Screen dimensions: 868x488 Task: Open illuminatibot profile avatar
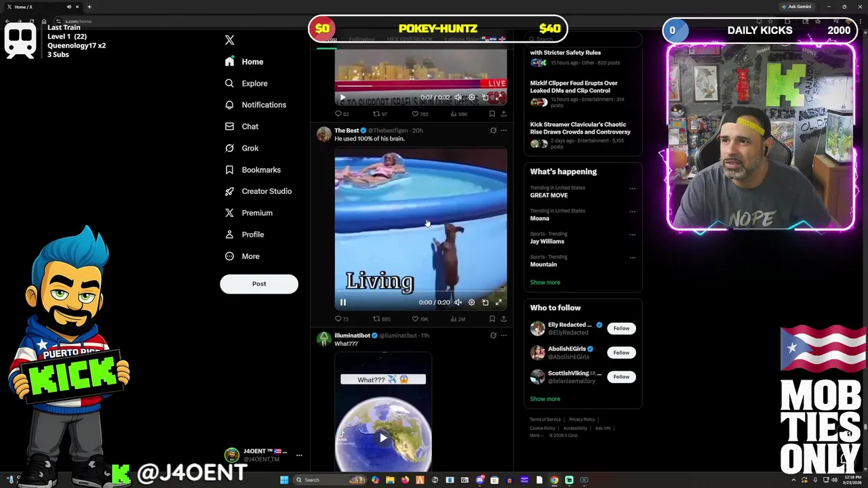(324, 339)
